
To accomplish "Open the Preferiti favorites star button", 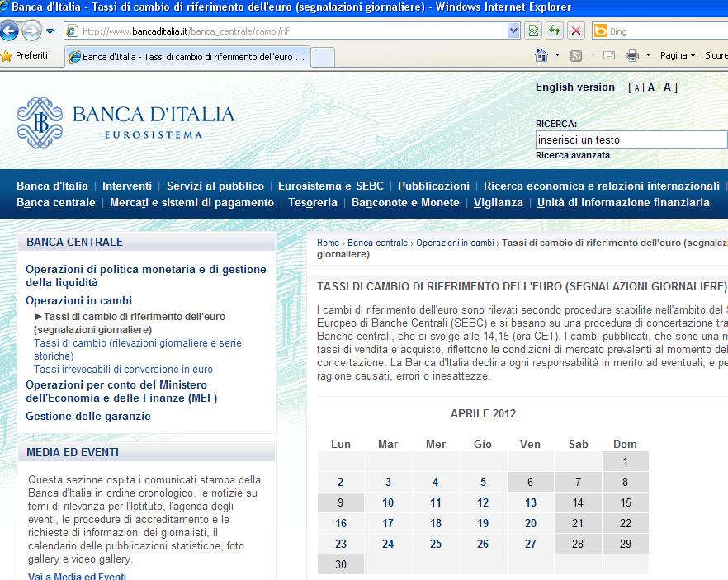I will [25, 55].
